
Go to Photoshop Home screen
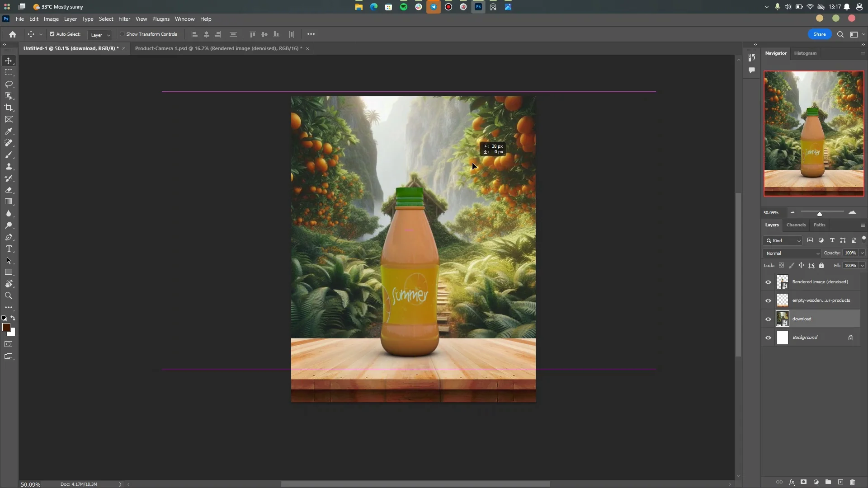(13, 34)
